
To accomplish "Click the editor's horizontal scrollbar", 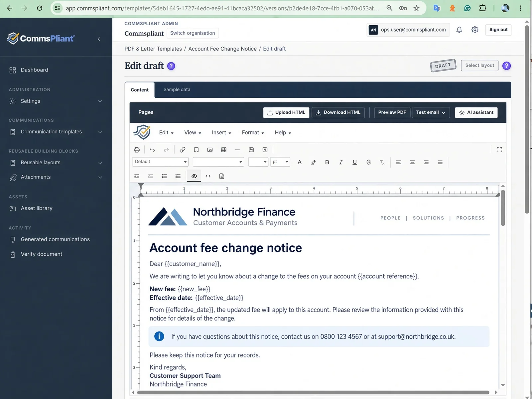I will tap(313, 392).
